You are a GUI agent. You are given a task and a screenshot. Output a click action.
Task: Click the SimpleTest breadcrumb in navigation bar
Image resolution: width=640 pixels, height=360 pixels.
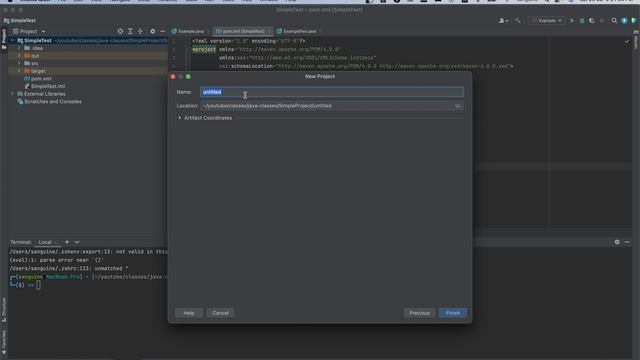[x=20, y=20]
